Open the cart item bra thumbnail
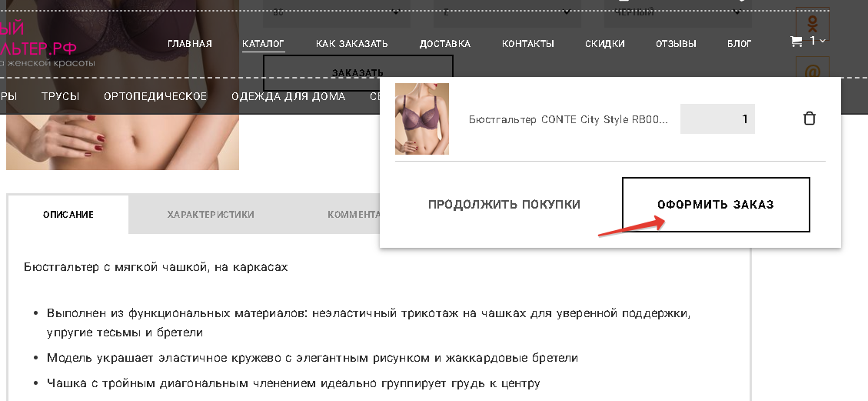This screenshot has width=868, height=401. coord(421,119)
